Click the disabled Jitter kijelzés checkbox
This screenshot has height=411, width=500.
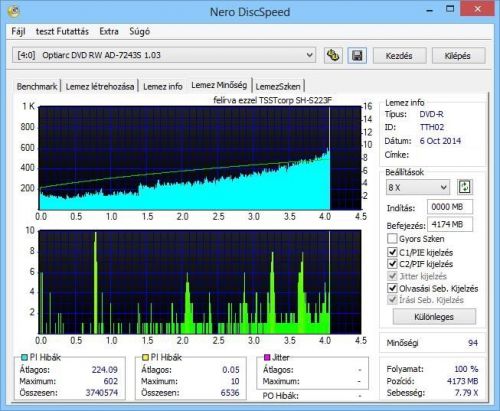point(392,276)
